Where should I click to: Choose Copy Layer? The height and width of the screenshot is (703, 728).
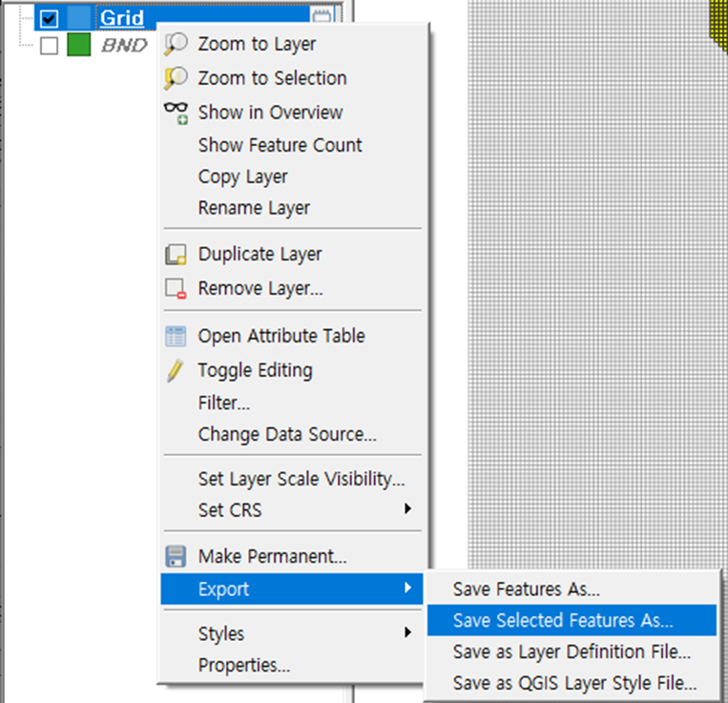[292, 176]
